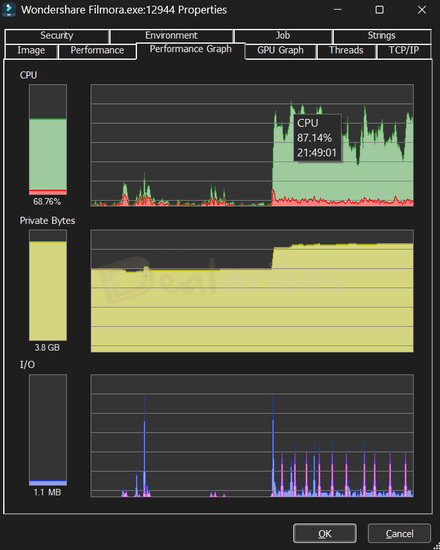The width and height of the screenshot is (440, 550).
Task: Switch to the Threads tab
Action: [346, 51]
